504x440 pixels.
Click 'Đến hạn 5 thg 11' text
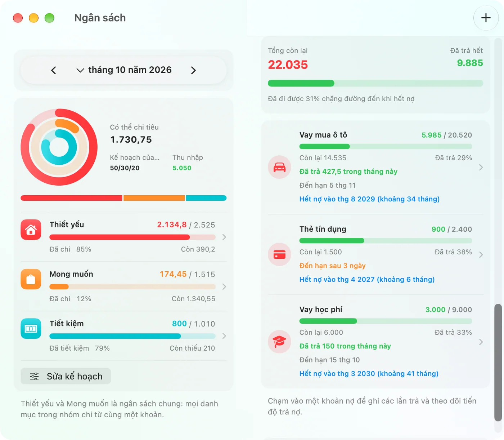(x=328, y=185)
